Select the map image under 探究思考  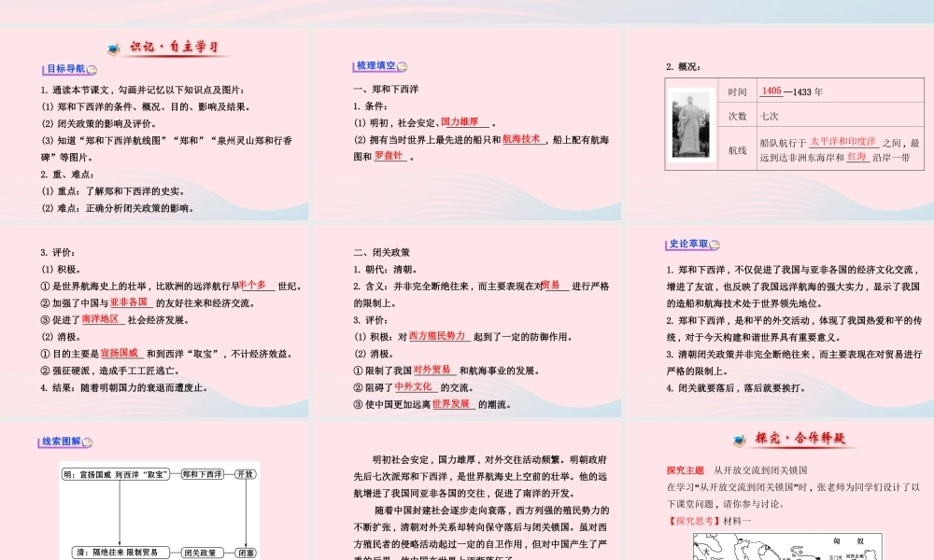tap(787, 546)
